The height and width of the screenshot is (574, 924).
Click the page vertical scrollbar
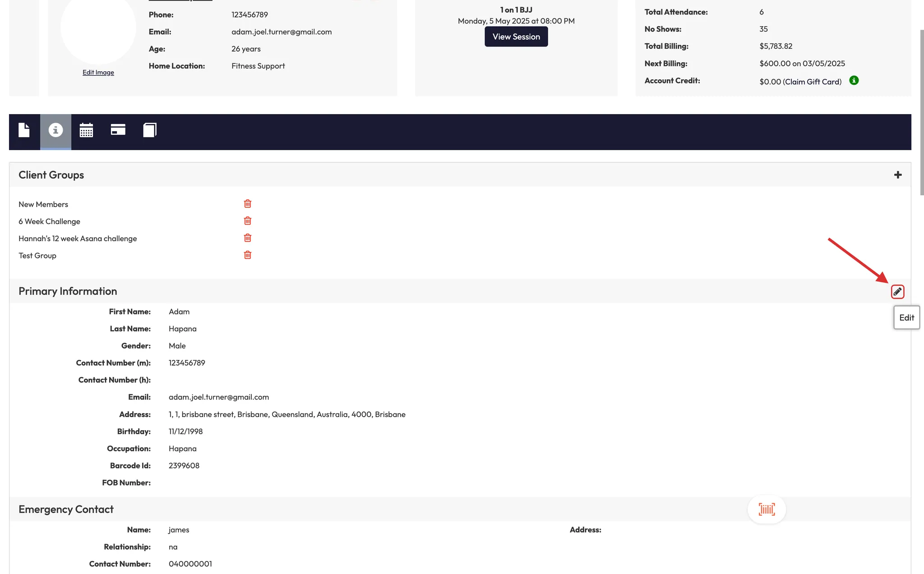922,113
